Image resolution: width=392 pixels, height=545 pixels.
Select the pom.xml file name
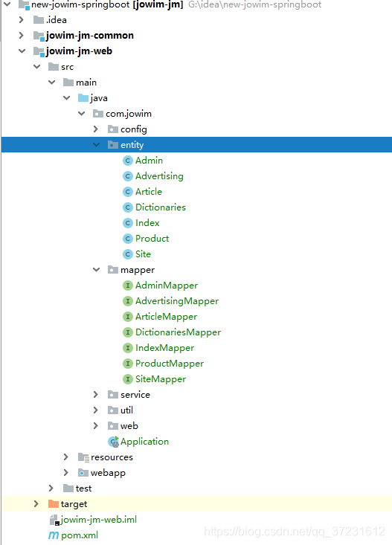[x=80, y=535]
